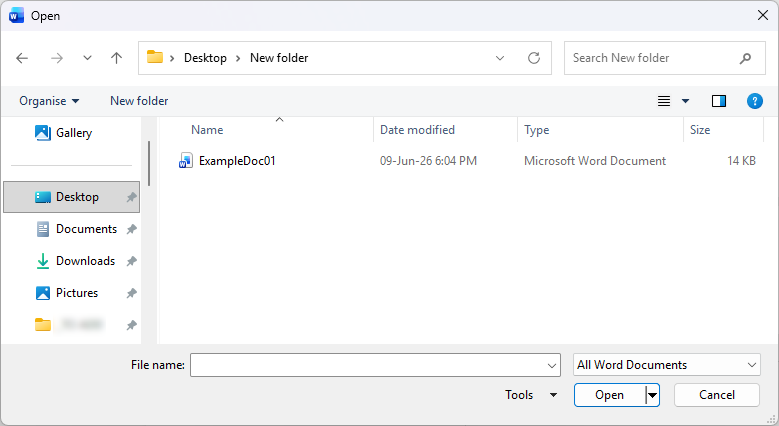The image size is (779, 426).
Task: Toggle the preview pane
Action: coord(719,101)
